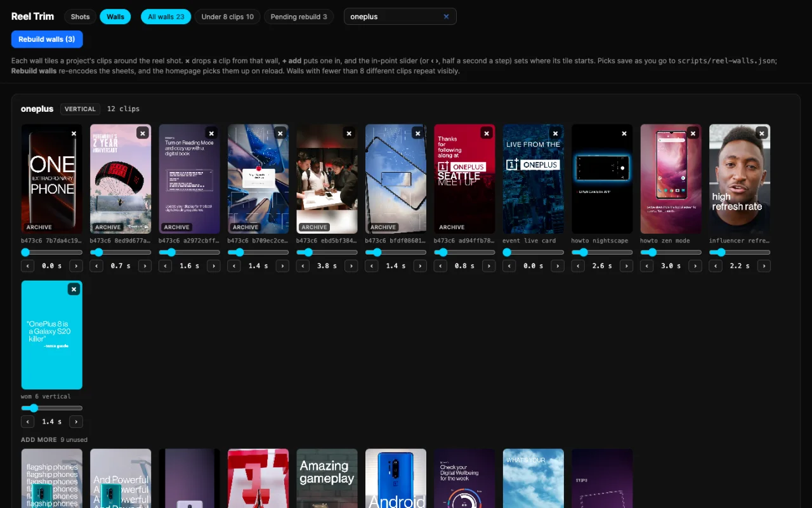Step the howto nightscape in-point forward
Image resolution: width=812 pixels, height=508 pixels.
tap(626, 266)
